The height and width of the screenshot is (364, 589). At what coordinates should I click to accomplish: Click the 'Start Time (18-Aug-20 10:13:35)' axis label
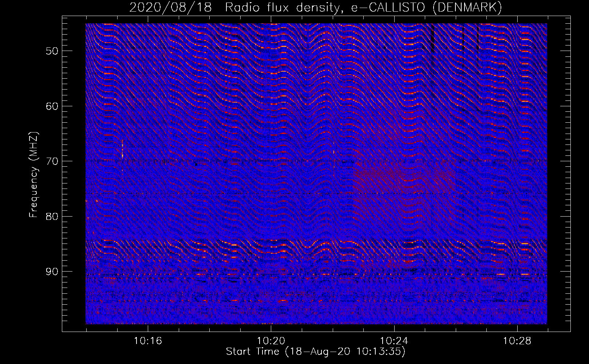point(316,352)
